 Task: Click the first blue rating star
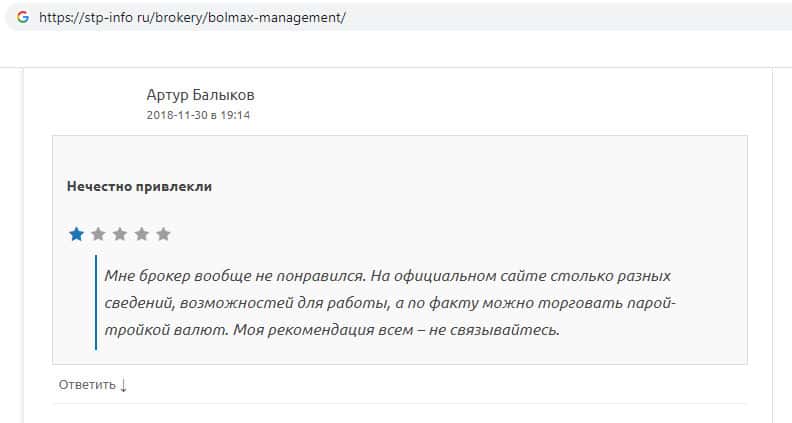76,234
